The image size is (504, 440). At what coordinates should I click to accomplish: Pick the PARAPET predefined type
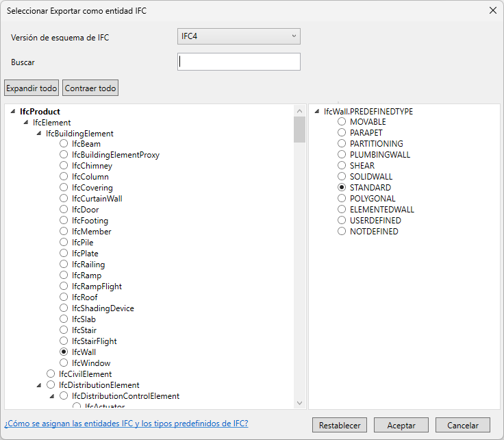click(342, 133)
